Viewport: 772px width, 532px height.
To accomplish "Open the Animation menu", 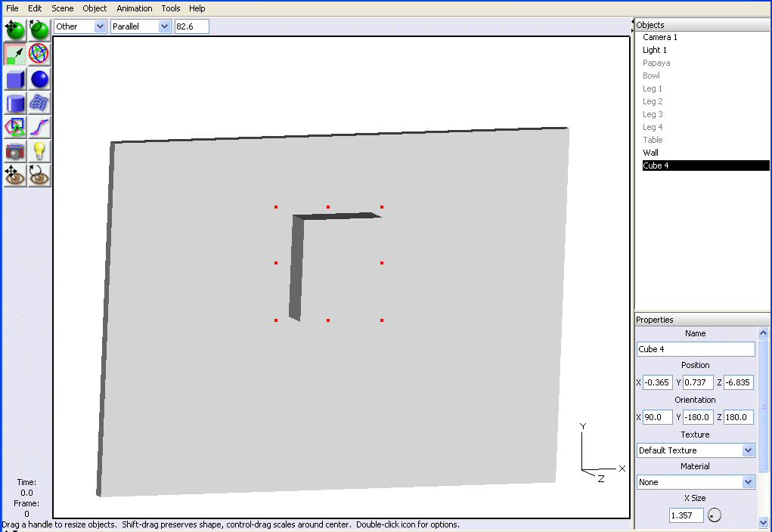I will [x=135, y=8].
